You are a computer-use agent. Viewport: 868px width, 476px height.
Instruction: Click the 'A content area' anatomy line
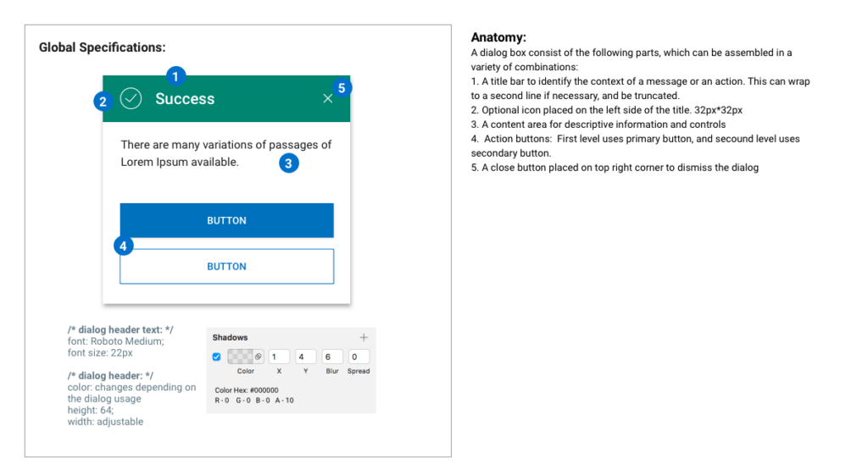pyautogui.click(x=598, y=125)
